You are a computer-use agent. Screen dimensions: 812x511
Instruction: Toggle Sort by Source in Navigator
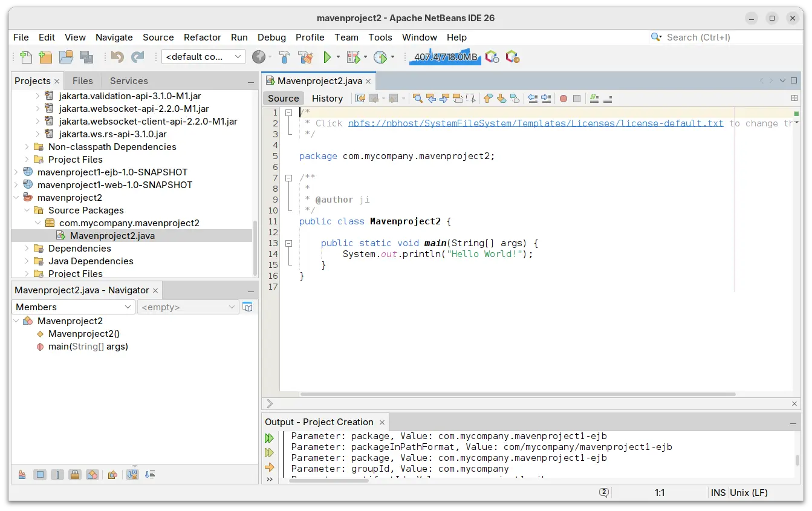(150, 475)
